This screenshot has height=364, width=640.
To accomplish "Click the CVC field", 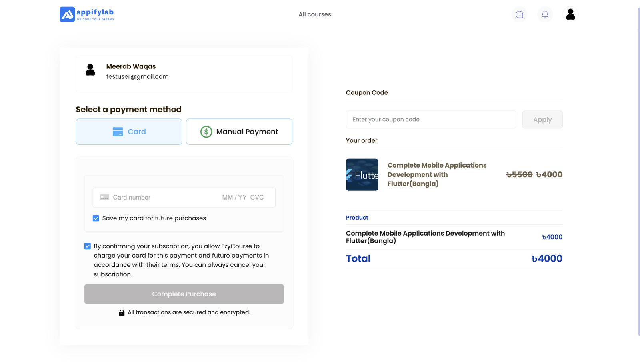I will pyautogui.click(x=257, y=198).
